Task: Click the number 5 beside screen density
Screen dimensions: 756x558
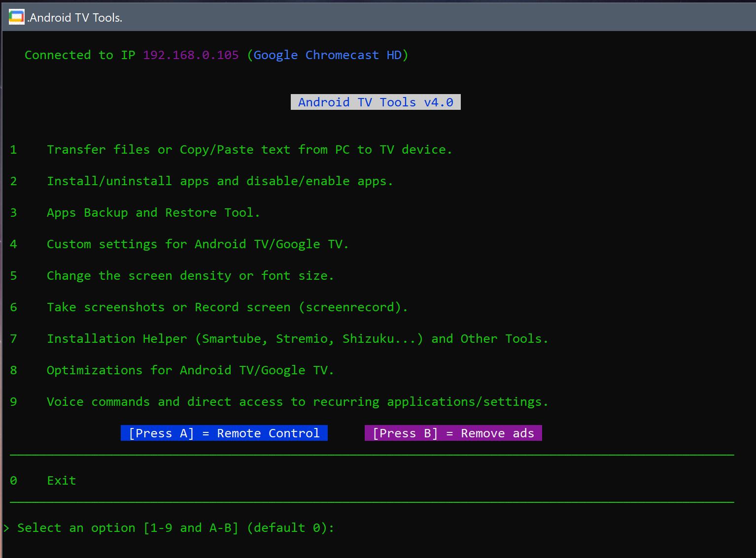Action: click(13, 276)
